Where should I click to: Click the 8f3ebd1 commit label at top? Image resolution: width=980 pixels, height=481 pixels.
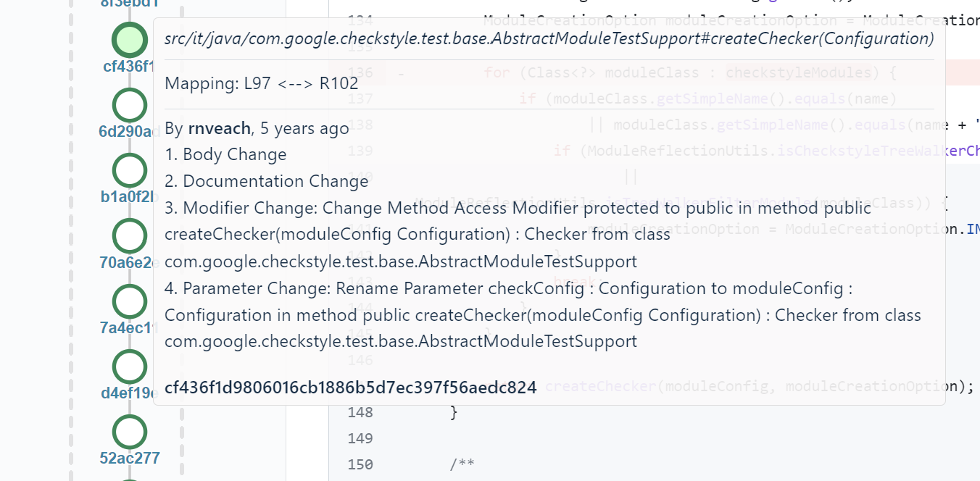pyautogui.click(x=130, y=4)
